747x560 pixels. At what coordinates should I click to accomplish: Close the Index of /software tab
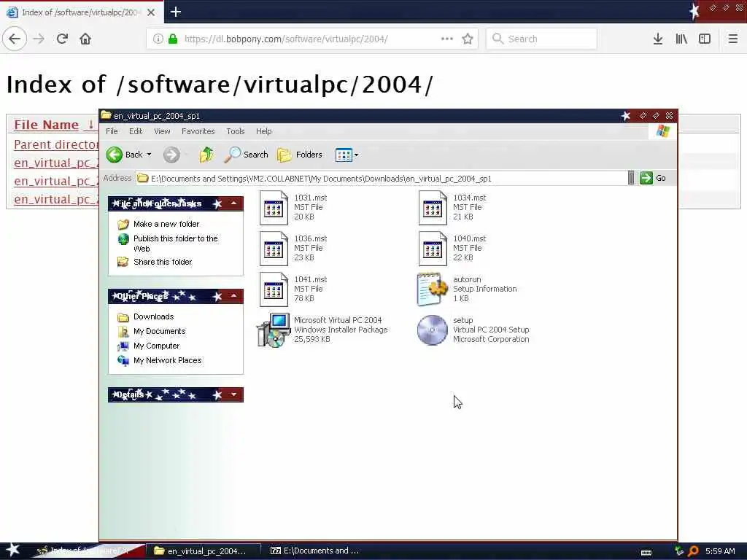coord(151,12)
